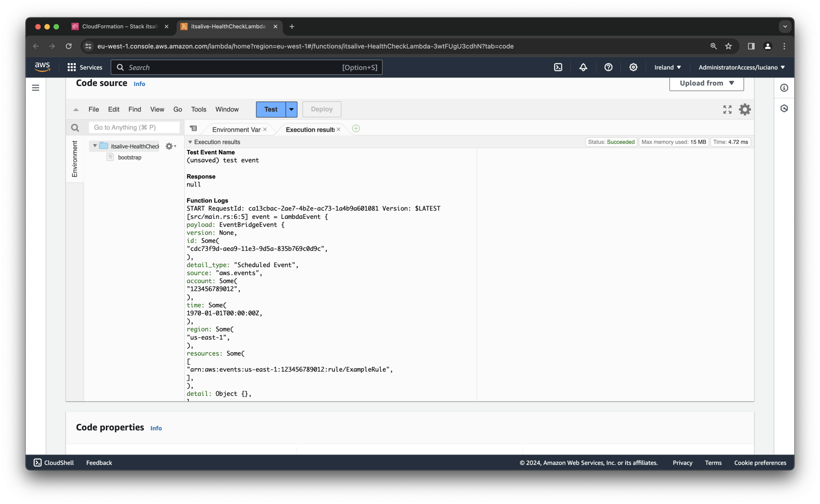Open AWS help question mark icon
The image size is (820, 504).
tap(608, 67)
